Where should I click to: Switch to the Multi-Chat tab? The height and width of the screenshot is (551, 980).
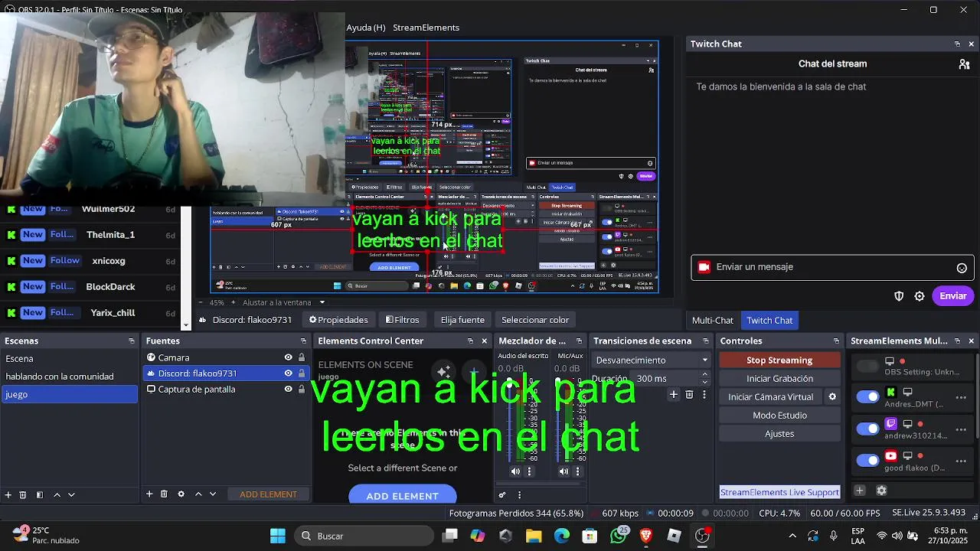coord(712,321)
